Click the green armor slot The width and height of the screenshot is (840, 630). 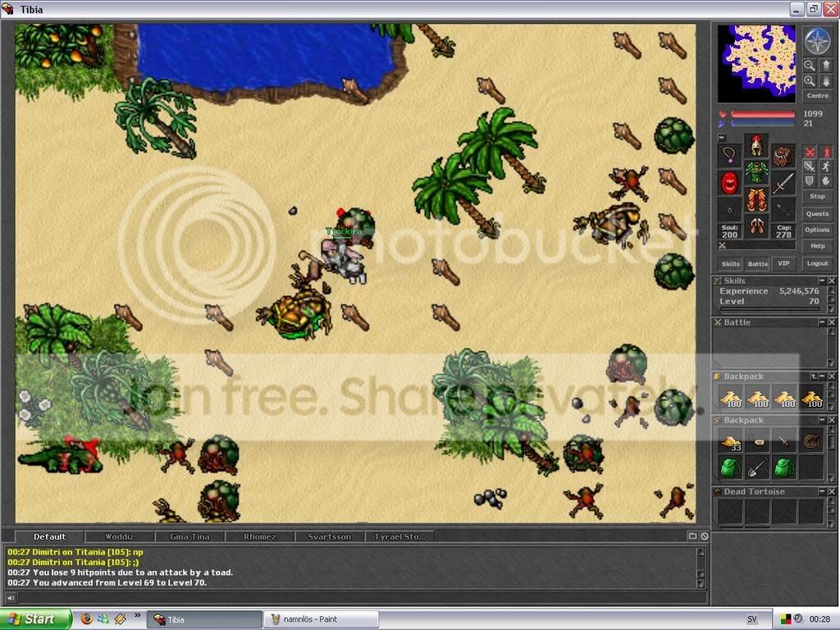(x=756, y=172)
